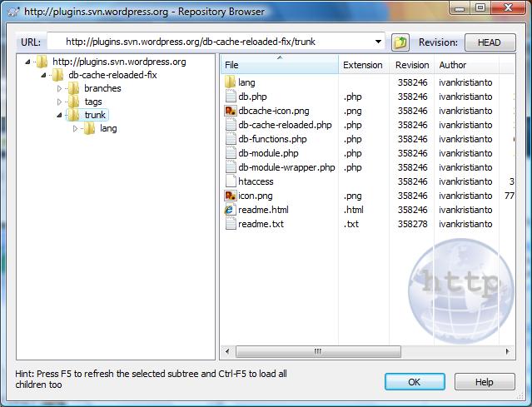Click the icon.png image icon

point(231,196)
